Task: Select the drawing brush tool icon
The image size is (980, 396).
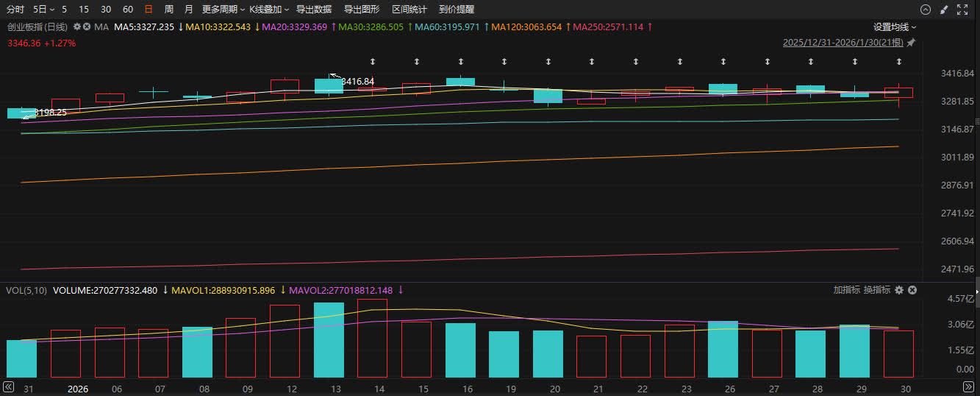Action: point(944,10)
